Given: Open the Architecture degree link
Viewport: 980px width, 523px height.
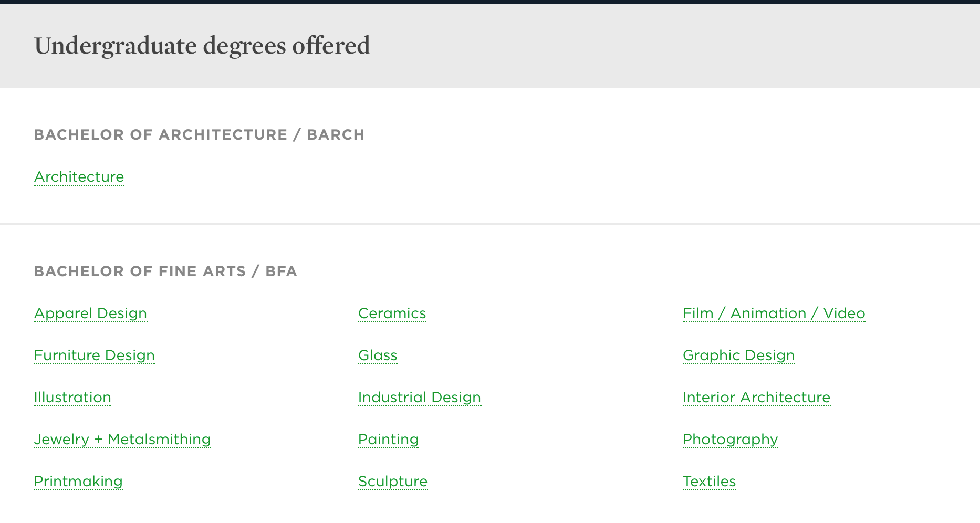Looking at the screenshot, I should tap(79, 177).
